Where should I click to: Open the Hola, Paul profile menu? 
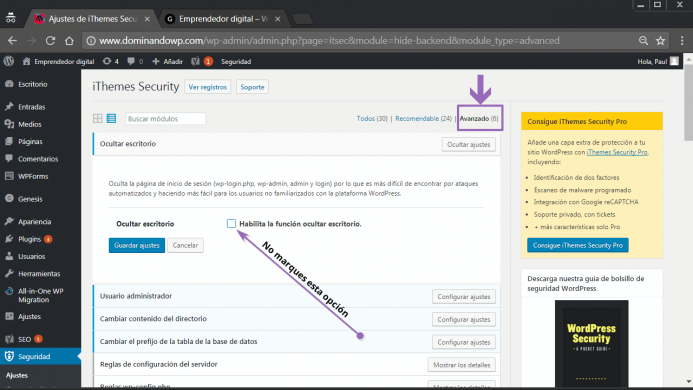point(658,61)
